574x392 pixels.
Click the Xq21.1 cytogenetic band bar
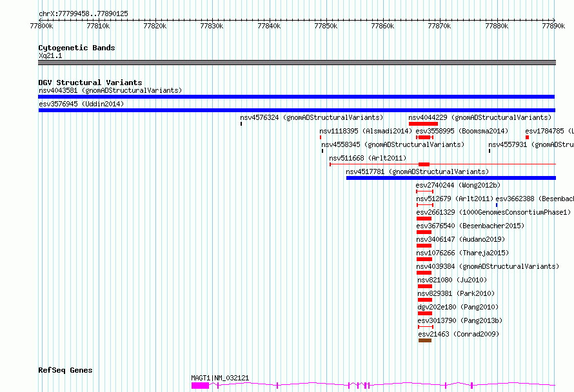(x=297, y=63)
